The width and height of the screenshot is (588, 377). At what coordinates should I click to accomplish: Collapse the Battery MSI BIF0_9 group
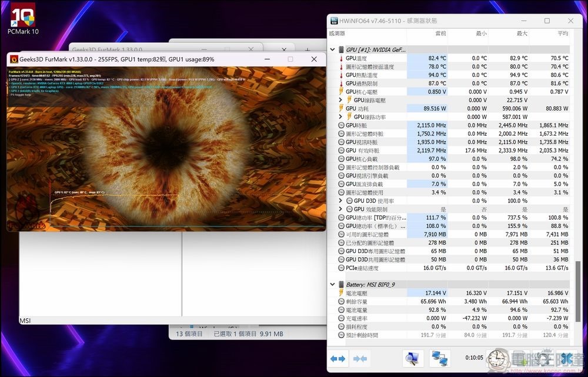[333, 284]
